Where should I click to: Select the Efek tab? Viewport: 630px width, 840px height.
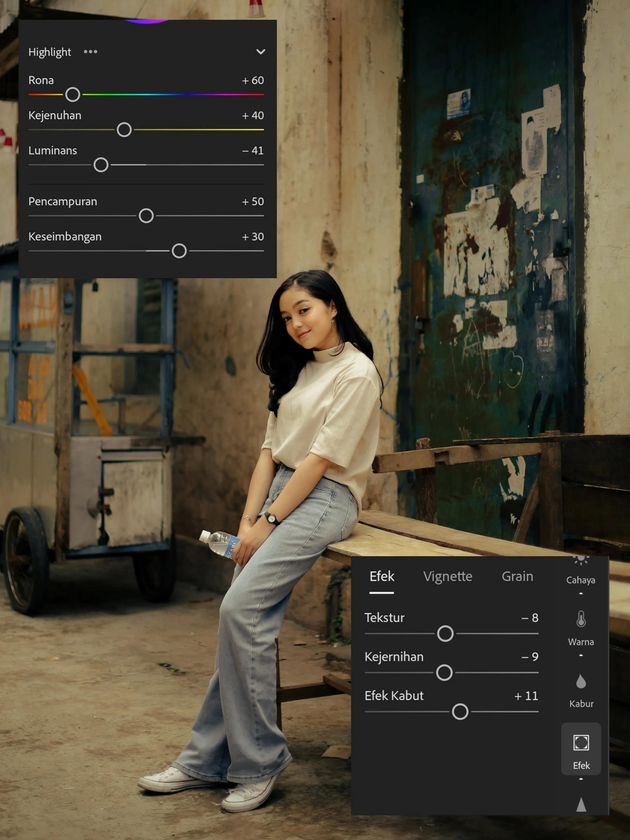(382, 576)
